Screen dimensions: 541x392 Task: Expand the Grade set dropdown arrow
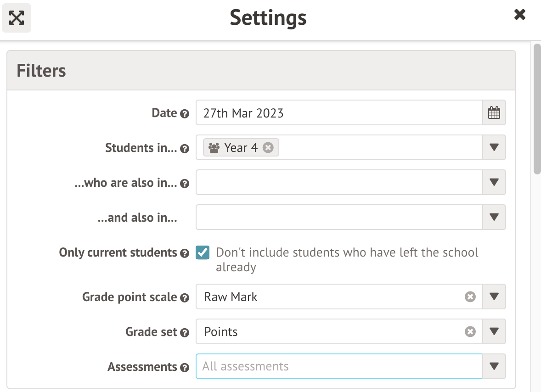[x=494, y=332]
